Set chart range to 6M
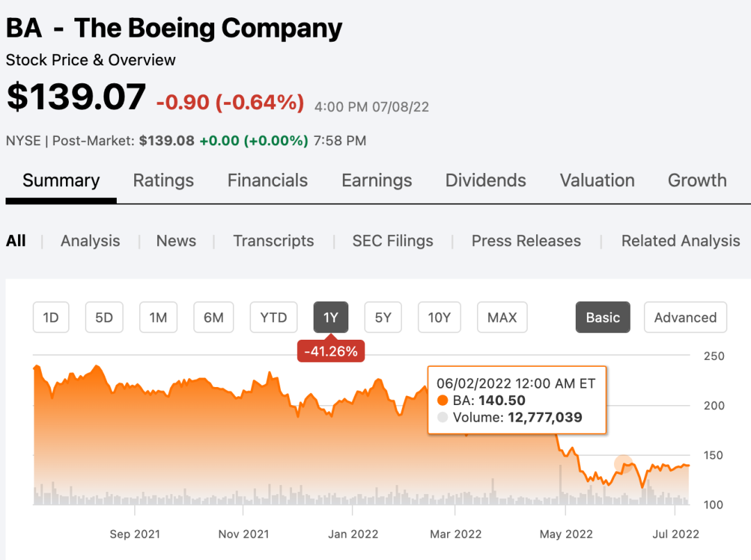This screenshot has height=560, width=751. tap(213, 318)
